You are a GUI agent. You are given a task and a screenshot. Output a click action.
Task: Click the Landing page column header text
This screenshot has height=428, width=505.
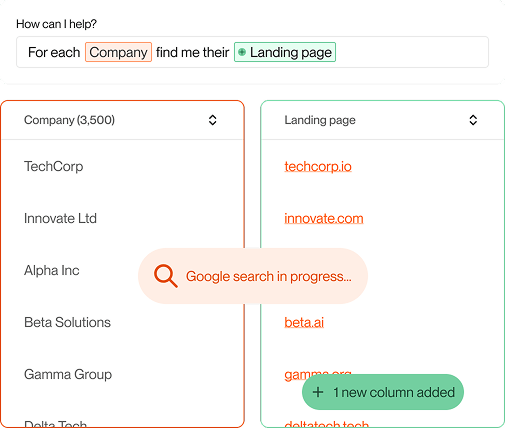pyautogui.click(x=320, y=120)
